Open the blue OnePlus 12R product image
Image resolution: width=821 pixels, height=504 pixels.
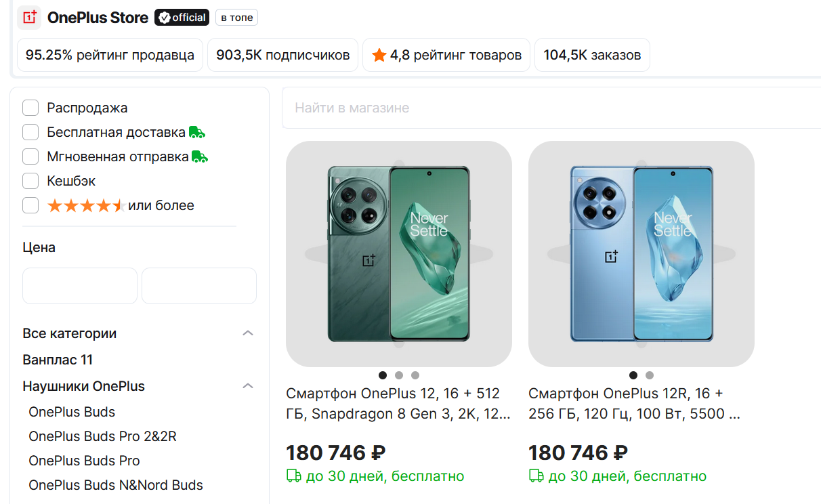pyautogui.click(x=641, y=254)
